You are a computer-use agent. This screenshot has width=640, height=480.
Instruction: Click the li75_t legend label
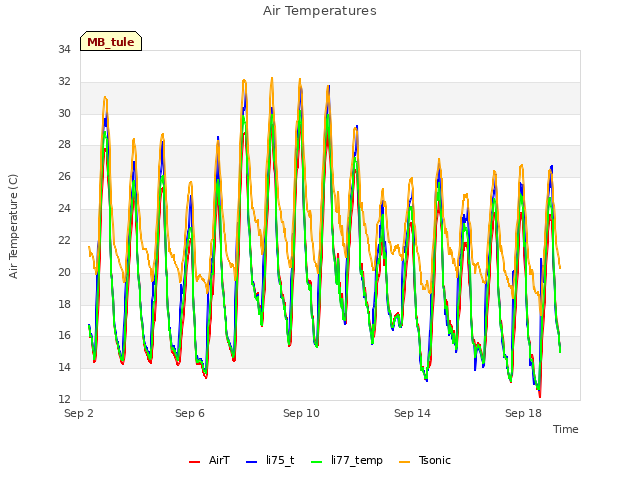(x=280, y=460)
